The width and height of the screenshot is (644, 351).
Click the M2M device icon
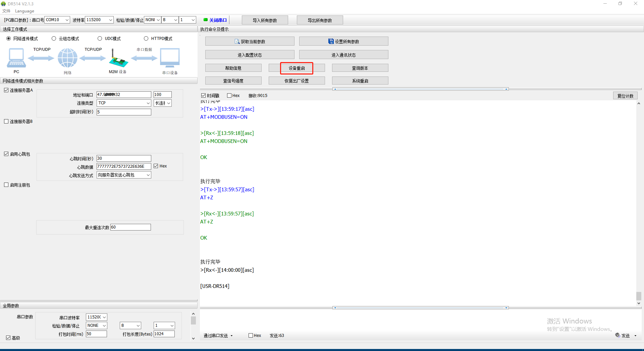coord(118,58)
